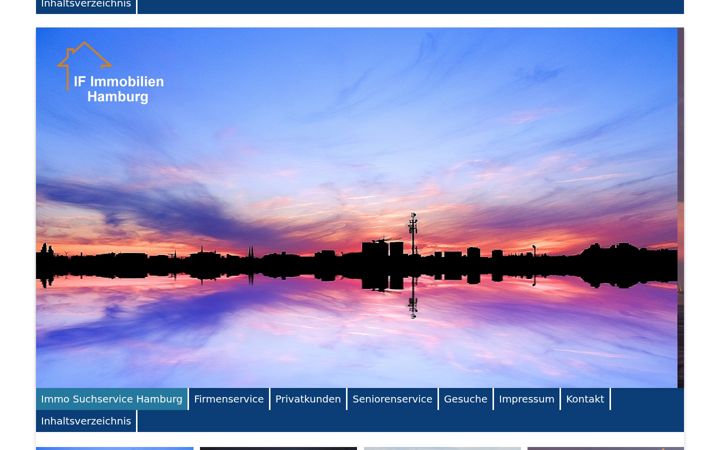Go to Firmenservice page

click(x=229, y=399)
